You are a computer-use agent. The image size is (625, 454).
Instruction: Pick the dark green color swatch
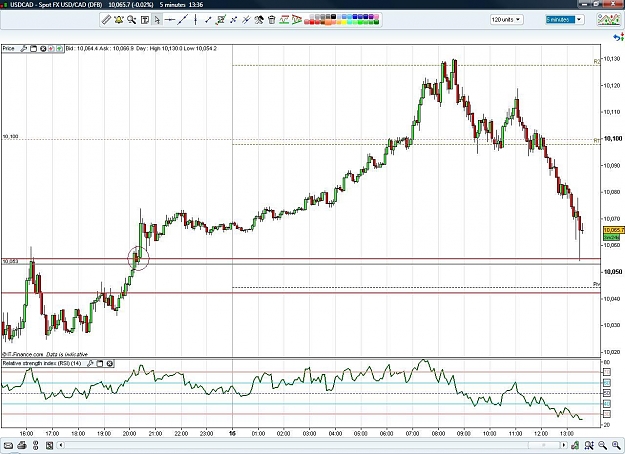pyautogui.click(x=375, y=22)
